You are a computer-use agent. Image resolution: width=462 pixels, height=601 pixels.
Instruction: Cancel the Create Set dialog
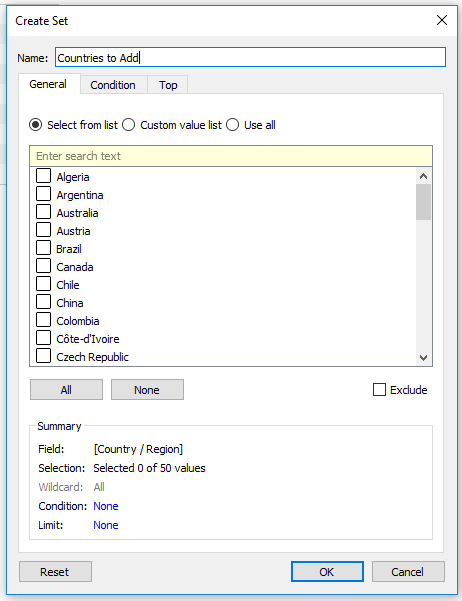click(x=408, y=572)
